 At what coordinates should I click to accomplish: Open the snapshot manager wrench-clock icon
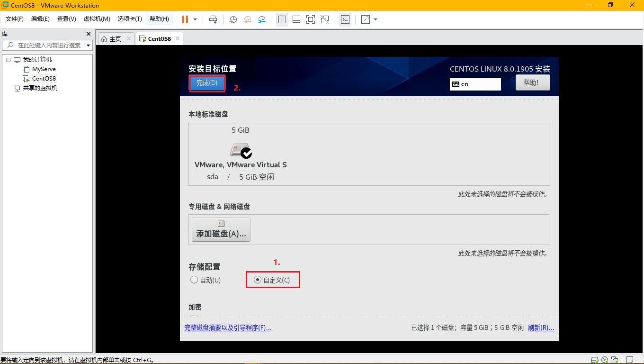pyautogui.click(x=262, y=19)
